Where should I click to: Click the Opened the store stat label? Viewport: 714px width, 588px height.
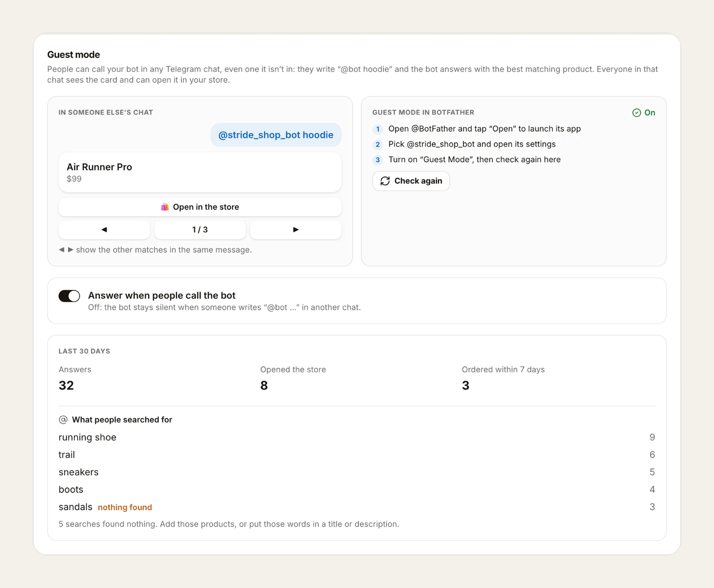point(293,370)
